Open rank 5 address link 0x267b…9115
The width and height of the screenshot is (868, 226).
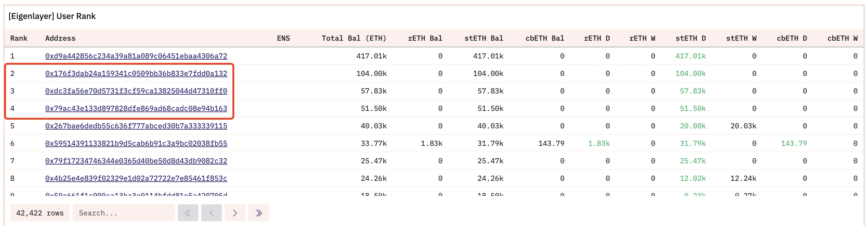click(136, 126)
